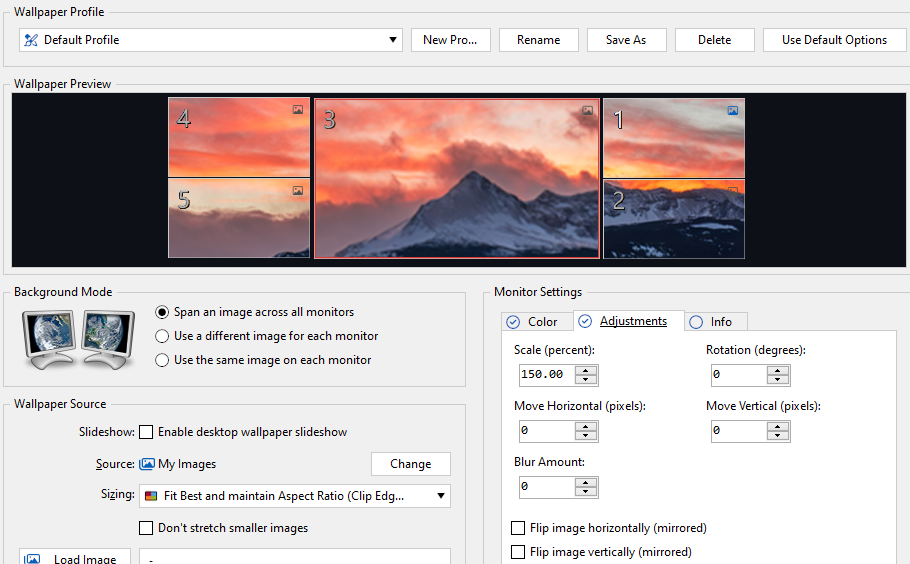
Task: Click the image icon on monitor 4 preview
Action: (x=298, y=110)
